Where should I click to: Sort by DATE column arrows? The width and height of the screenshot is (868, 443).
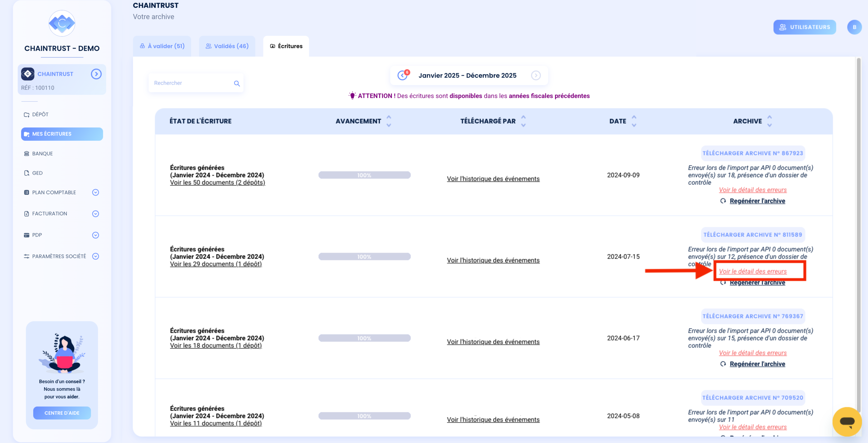pos(634,121)
